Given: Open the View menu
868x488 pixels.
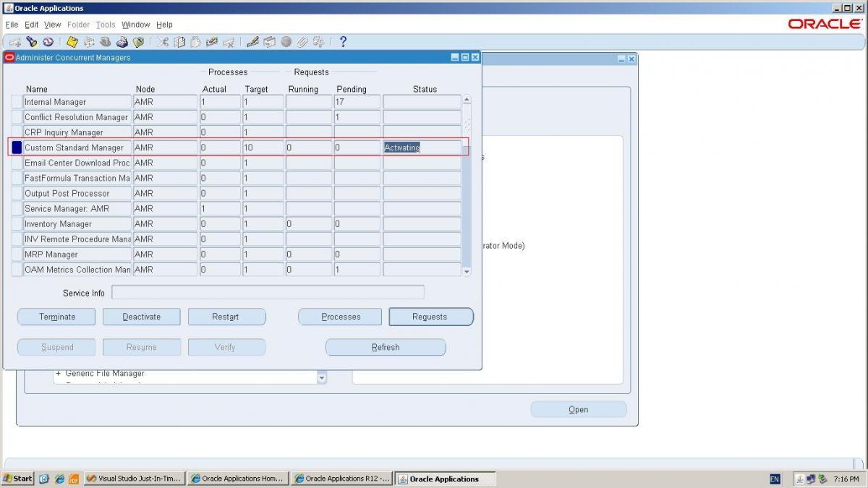Looking at the screenshot, I should [x=53, y=25].
